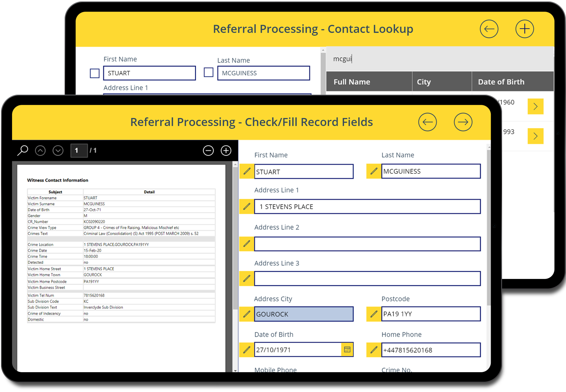Screen dimensions: 566x392
Task: Click pencil button beside Address City
Action: 247,314
